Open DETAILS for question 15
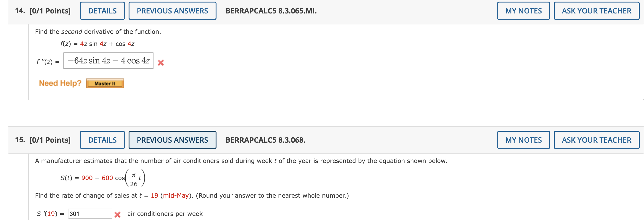Screen dimensions: 644x220 (102, 140)
